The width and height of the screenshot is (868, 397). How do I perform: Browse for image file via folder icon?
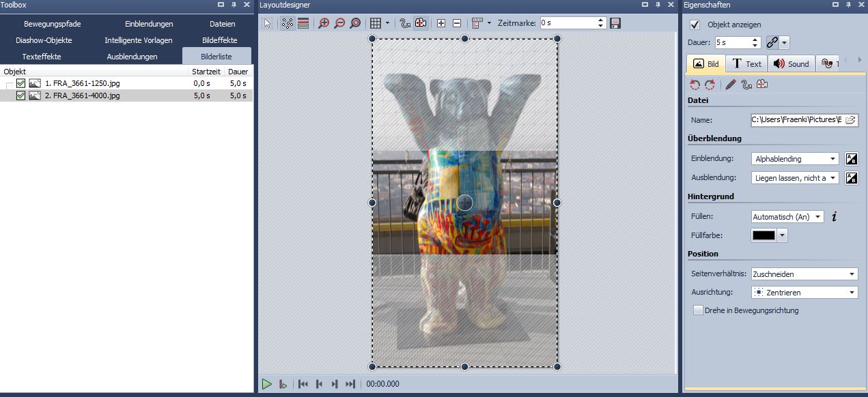pyautogui.click(x=850, y=120)
